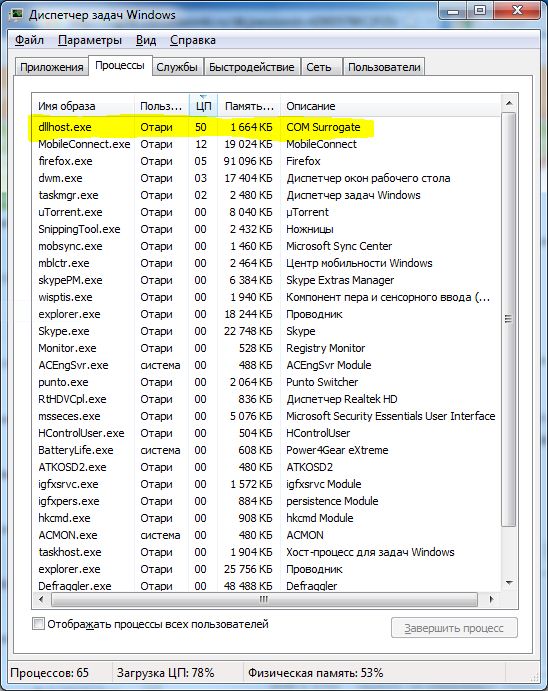Open the Параметры menu
The height and width of the screenshot is (691, 548).
point(90,40)
